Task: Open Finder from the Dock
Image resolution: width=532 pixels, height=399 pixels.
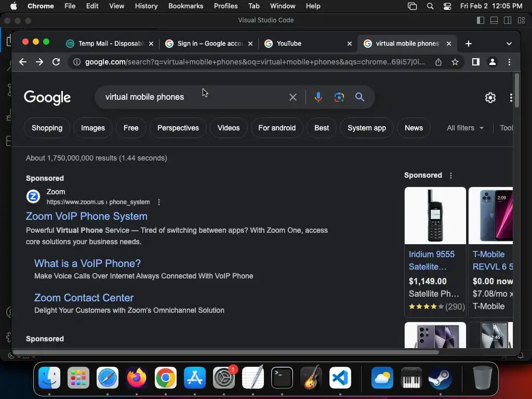Action: click(x=49, y=378)
